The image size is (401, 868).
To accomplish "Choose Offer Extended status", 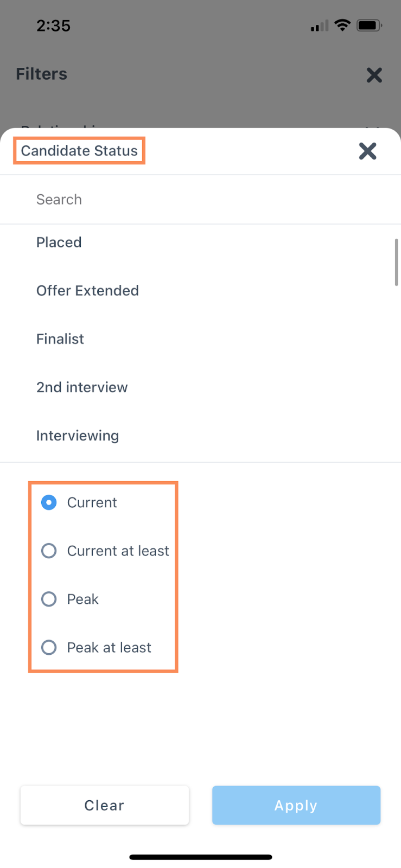I will 87,291.
